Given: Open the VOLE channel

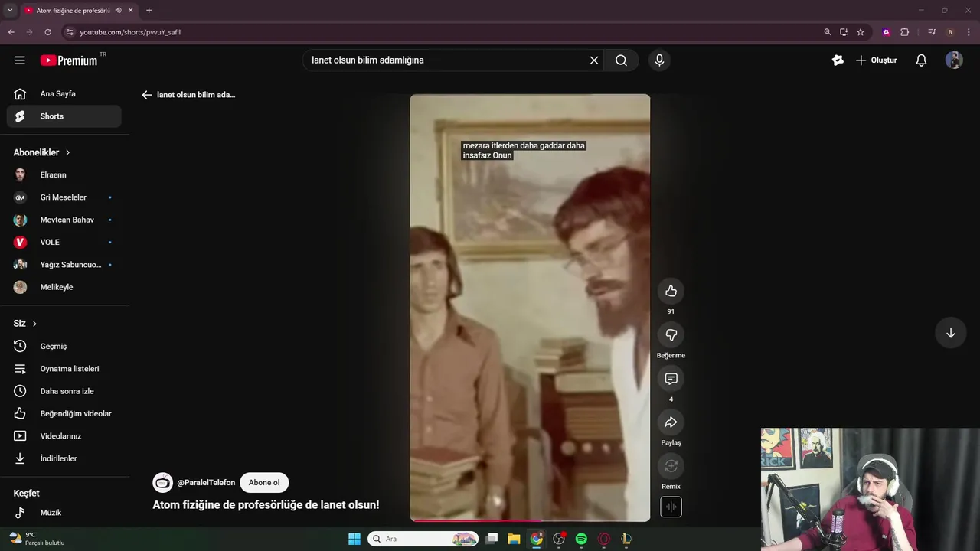Looking at the screenshot, I should coord(64,242).
